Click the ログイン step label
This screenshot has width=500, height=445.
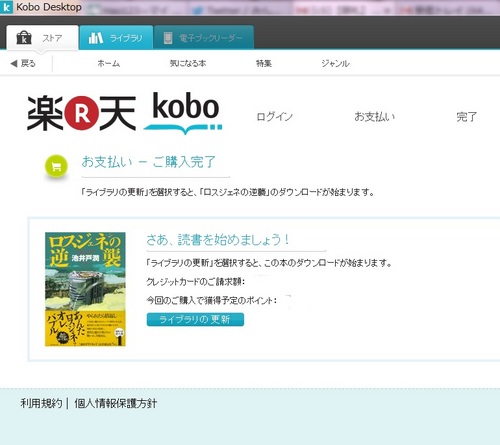275,117
